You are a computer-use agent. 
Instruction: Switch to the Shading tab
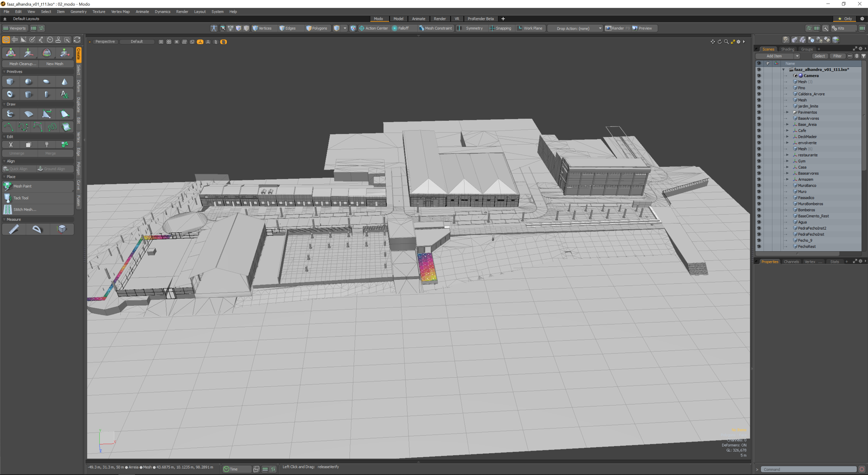[x=787, y=49]
